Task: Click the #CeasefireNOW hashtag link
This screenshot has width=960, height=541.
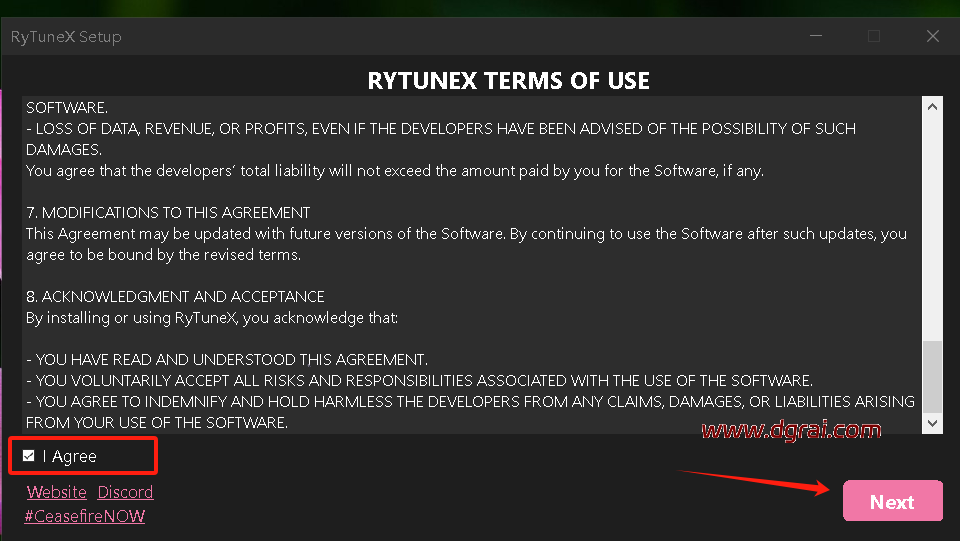Action: (85, 516)
